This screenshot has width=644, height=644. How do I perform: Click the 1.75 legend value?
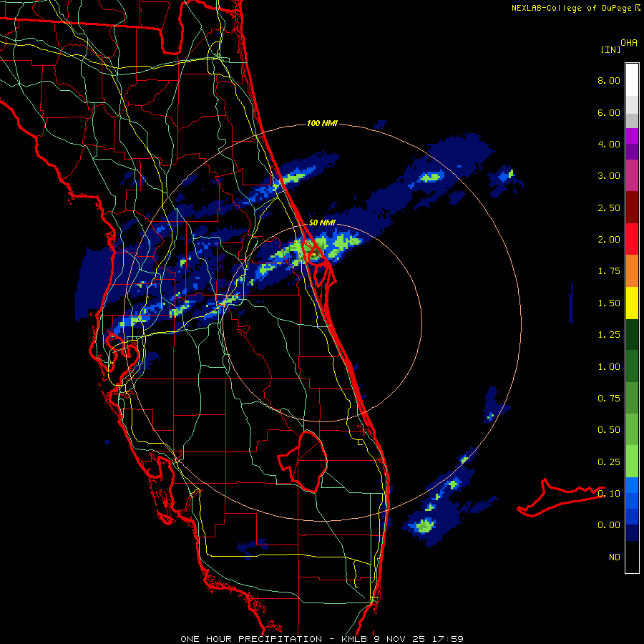(609, 271)
